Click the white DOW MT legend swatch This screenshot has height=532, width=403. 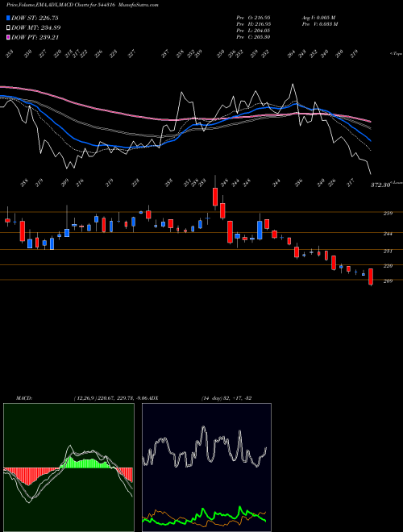[x=8, y=28]
